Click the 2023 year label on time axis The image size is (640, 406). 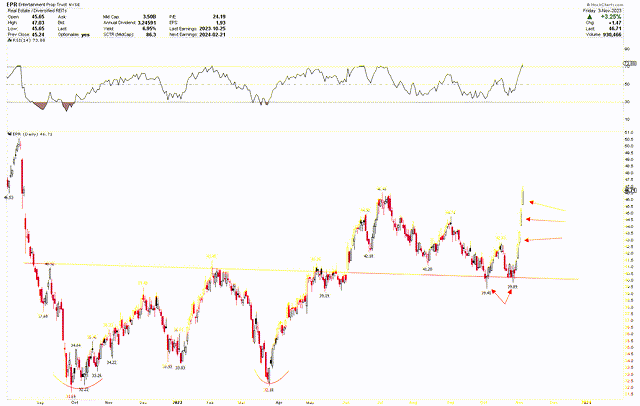click(x=177, y=402)
